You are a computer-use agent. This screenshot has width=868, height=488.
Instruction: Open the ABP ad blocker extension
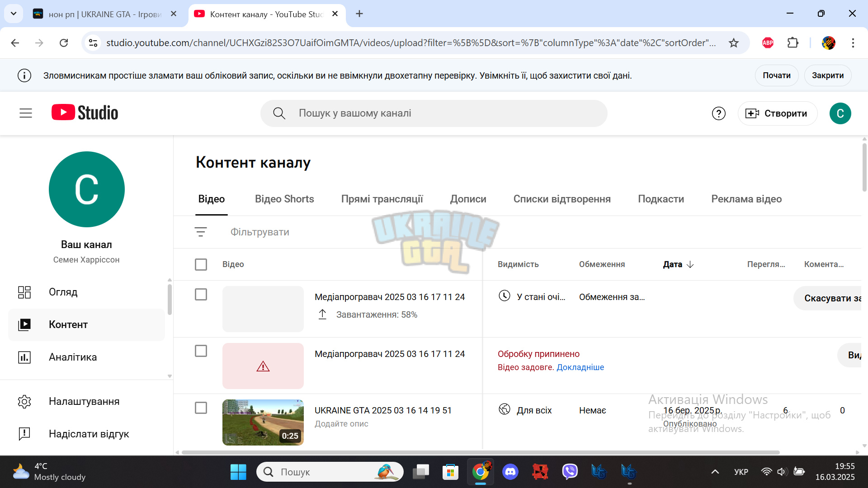[x=768, y=43]
